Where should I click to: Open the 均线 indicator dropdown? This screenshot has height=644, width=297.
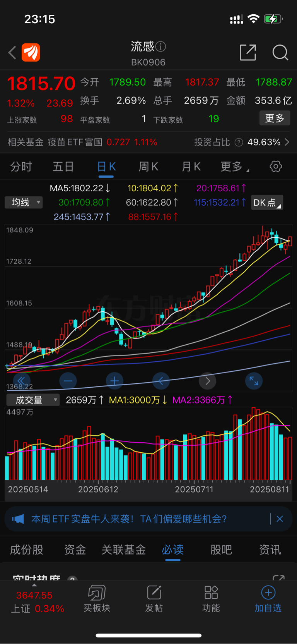coord(24,203)
